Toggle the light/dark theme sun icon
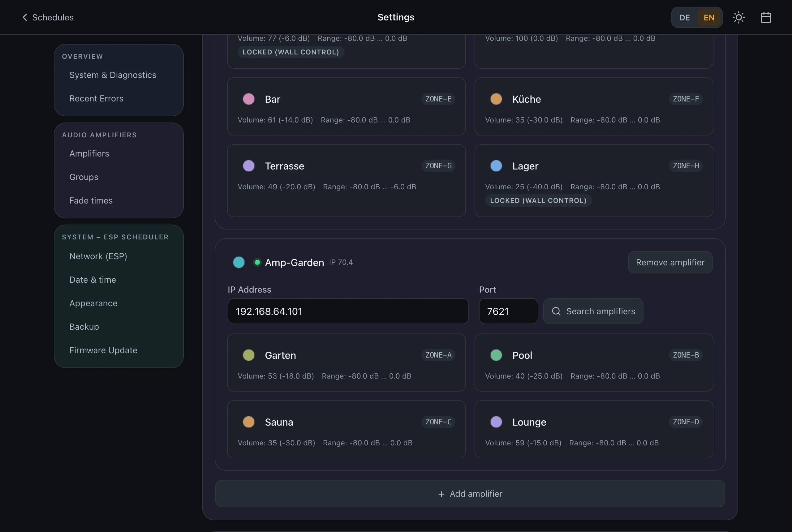The image size is (792, 532). (x=738, y=17)
